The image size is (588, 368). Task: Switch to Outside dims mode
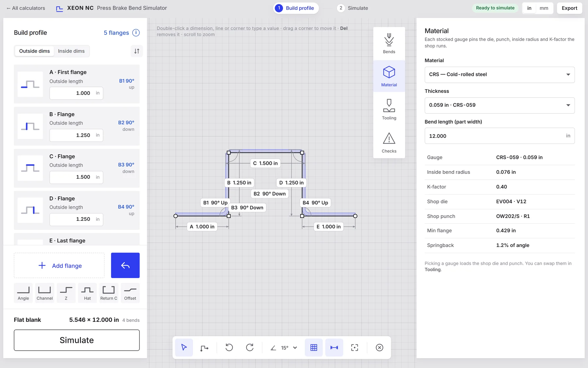(x=35, y=51)
